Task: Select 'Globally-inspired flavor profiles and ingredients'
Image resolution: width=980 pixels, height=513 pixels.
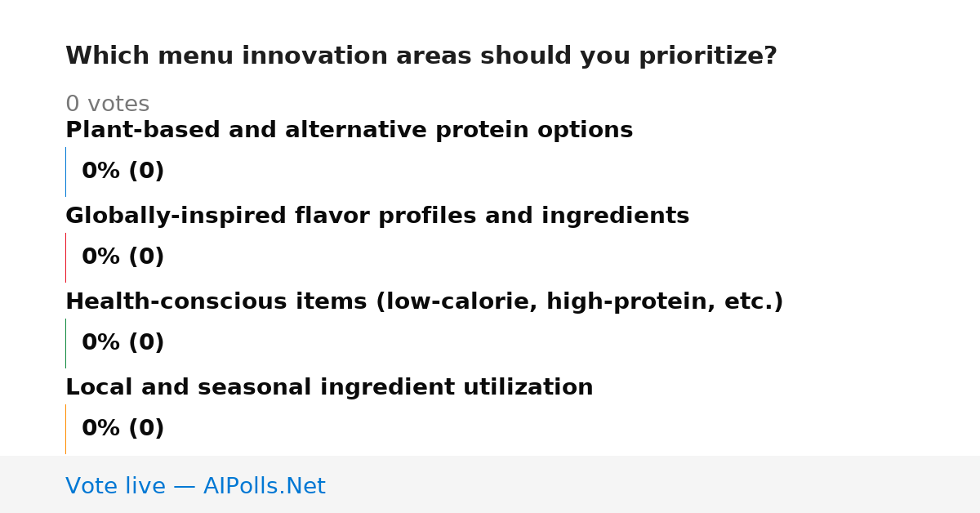Action: click(377, 216)
